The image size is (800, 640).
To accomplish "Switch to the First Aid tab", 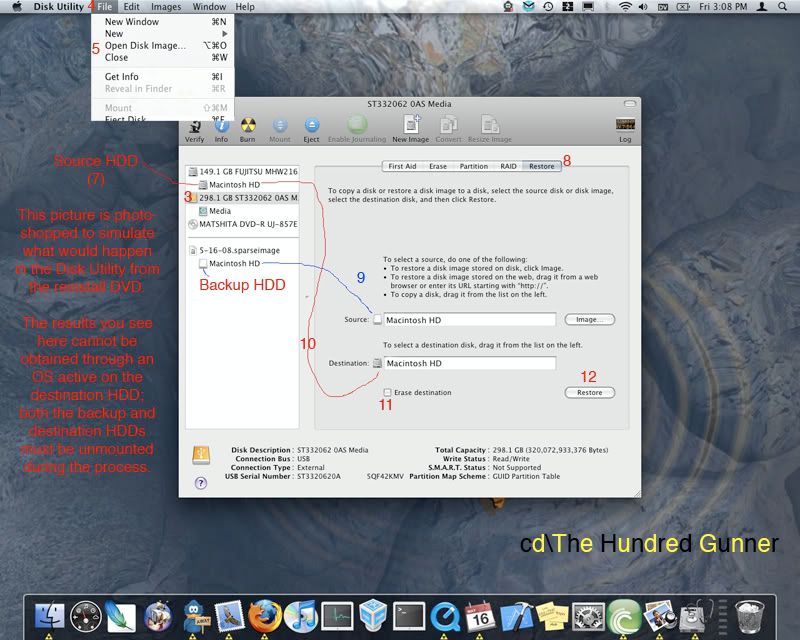I will pos(402,166).
